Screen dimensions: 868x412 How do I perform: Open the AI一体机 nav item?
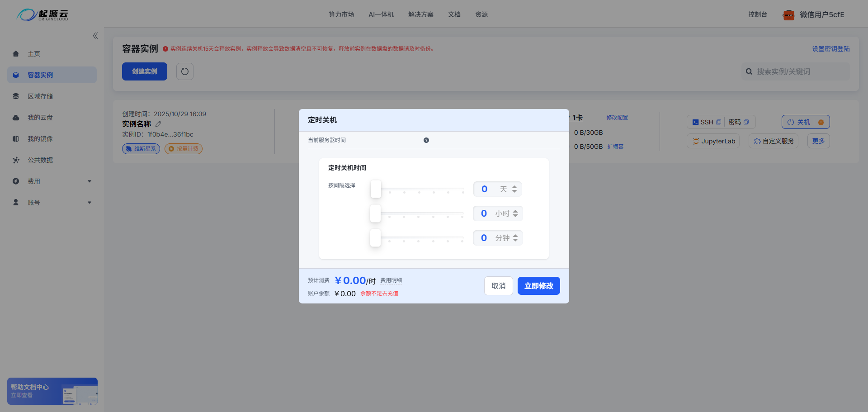pos(381,14)
